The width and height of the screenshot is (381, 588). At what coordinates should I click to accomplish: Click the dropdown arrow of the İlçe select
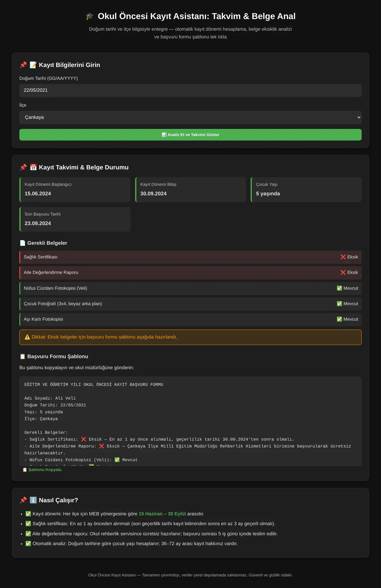point(359,117)
